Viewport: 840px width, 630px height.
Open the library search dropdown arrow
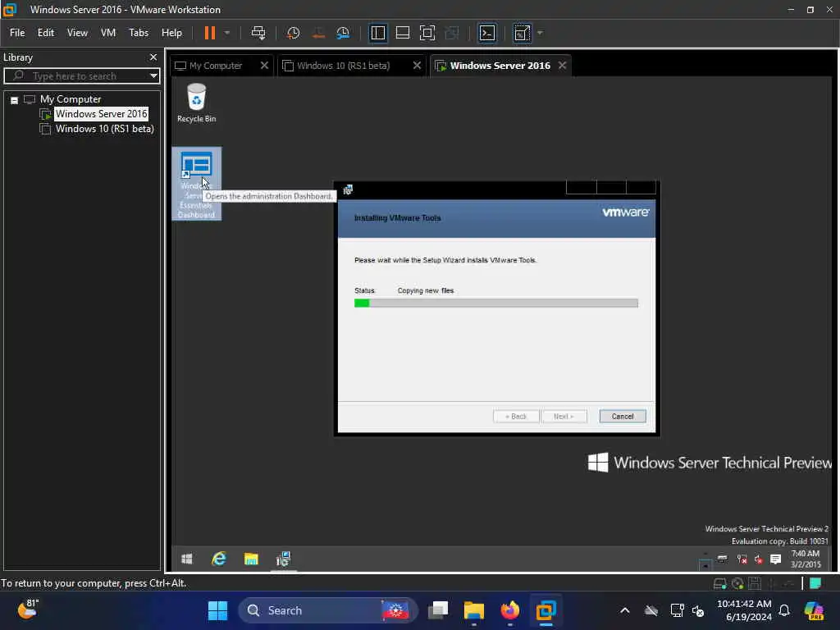(x=153, y=75)
